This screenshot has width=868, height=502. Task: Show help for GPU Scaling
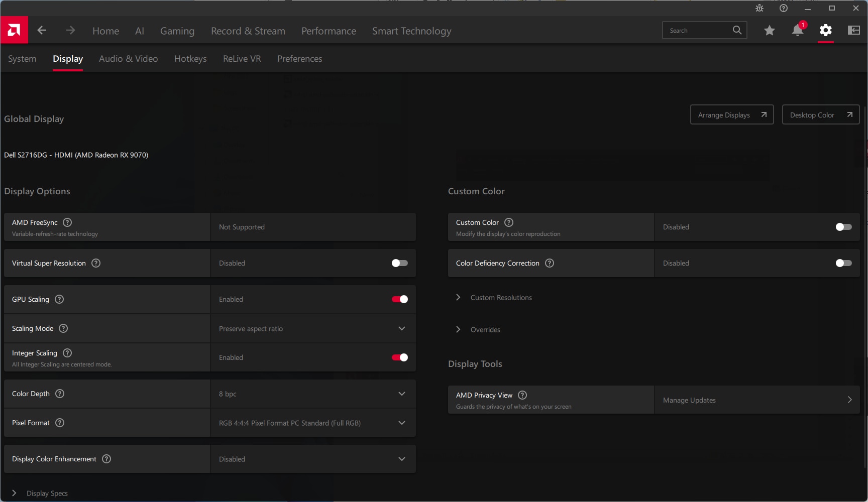(x=59, y=299)
